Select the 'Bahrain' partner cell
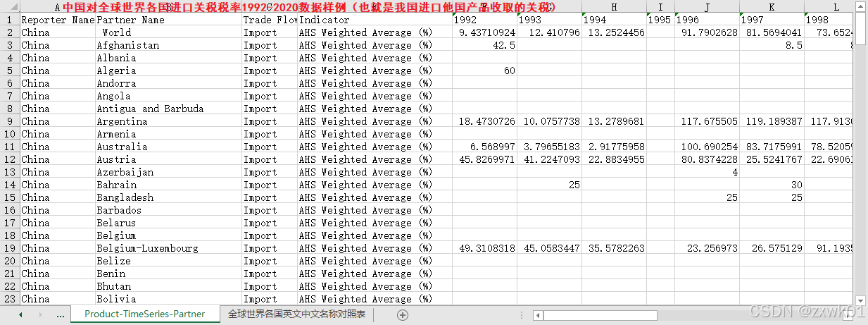868x325 pixels. pos(168,185)
